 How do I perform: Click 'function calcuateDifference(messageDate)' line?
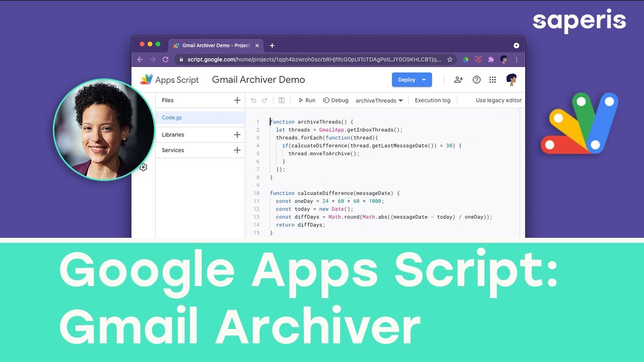[335, 193]
